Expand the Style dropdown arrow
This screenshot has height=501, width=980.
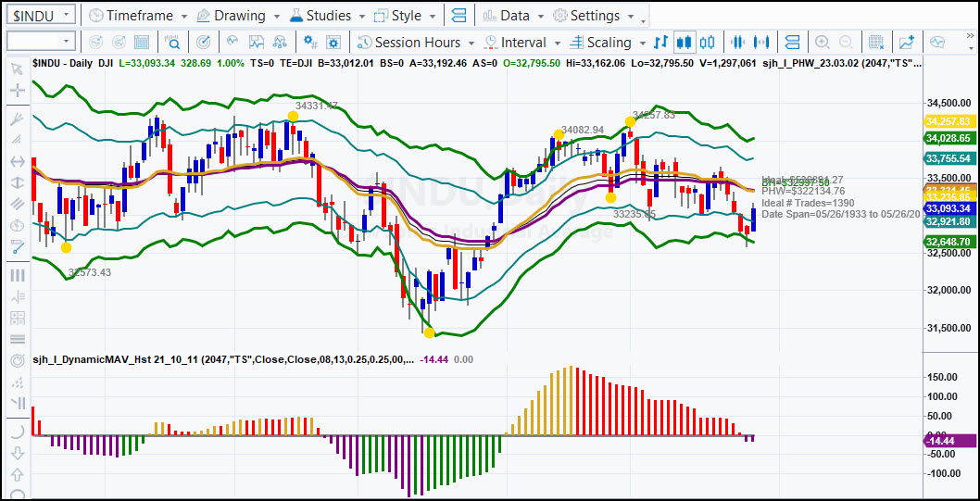[433, 16]
